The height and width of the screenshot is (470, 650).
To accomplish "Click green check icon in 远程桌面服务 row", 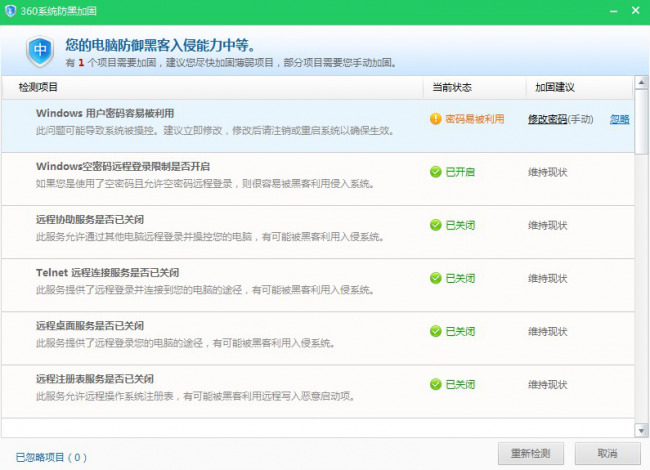I will [435, 331].
